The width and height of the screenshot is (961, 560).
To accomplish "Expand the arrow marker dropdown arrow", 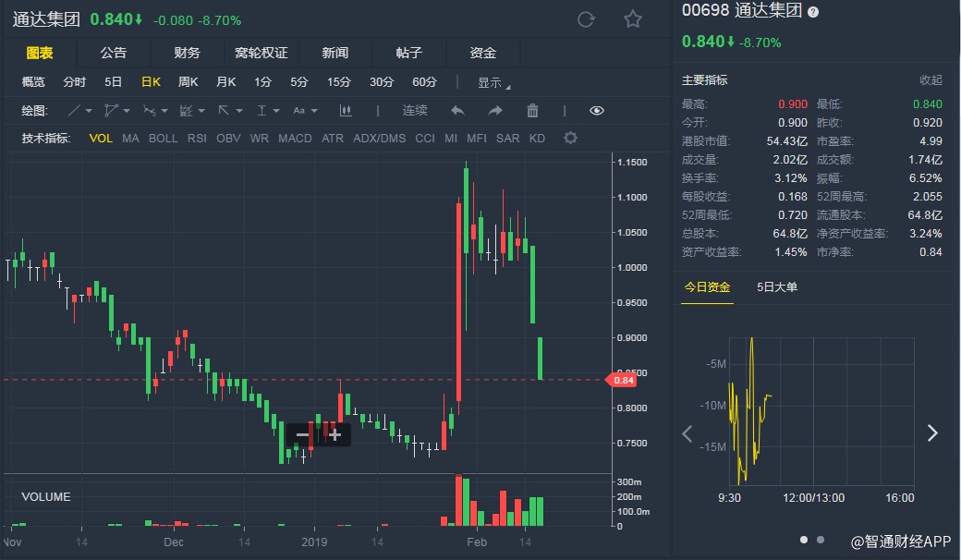I will pos(239,112).
